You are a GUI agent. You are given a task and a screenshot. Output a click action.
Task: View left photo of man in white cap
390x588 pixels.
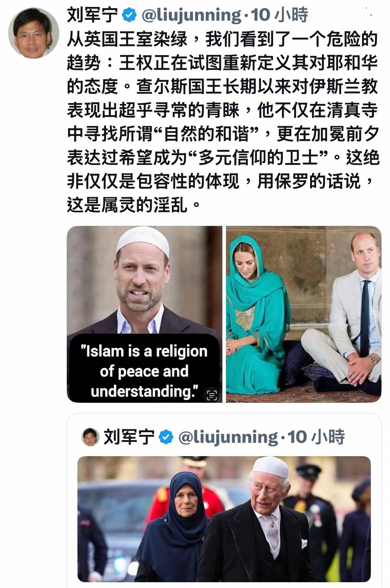[144, 314]
